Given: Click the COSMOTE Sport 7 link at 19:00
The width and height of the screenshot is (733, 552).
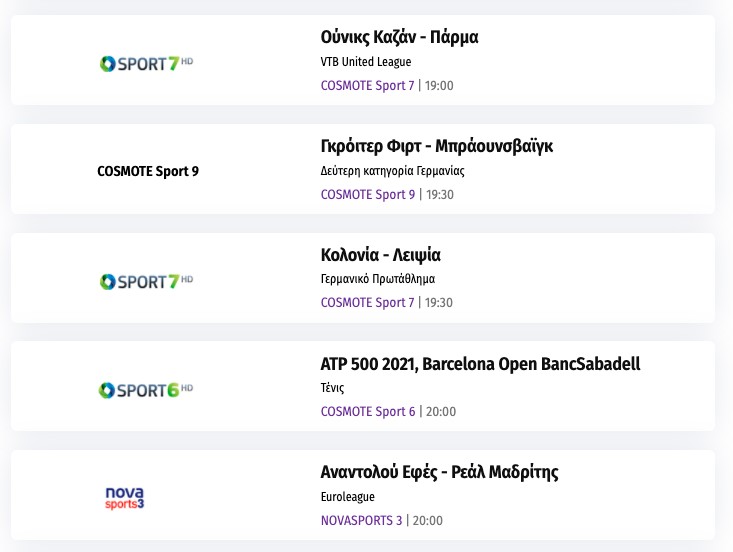Looking at the screenshot, I should (367, 86).
